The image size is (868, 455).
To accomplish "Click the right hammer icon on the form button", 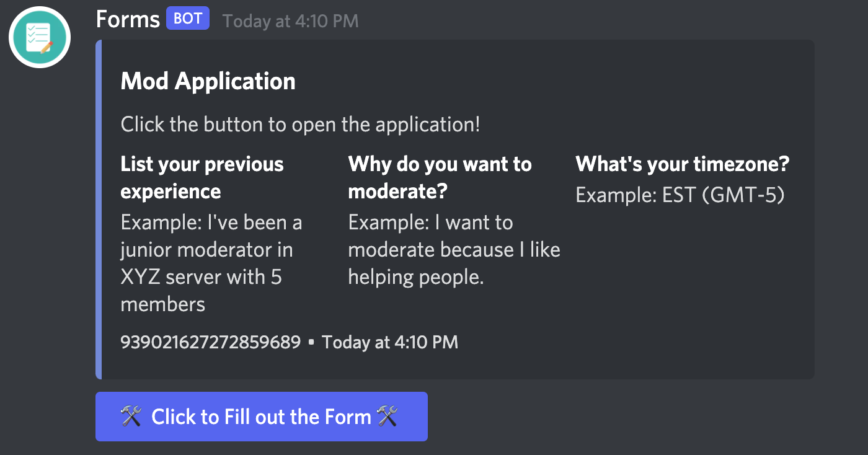I will (x=387, y=417).
